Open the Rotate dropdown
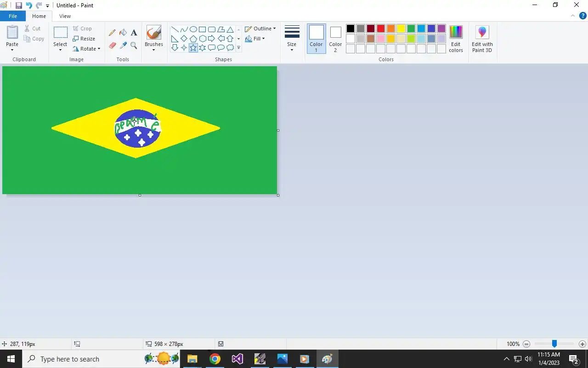 [x=86, y=49]
